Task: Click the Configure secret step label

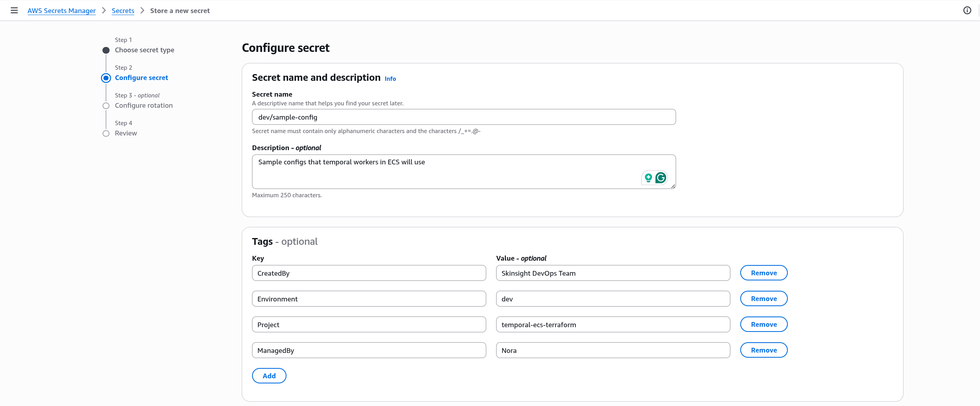Action: pyautogui.click(x=141, y=78)
